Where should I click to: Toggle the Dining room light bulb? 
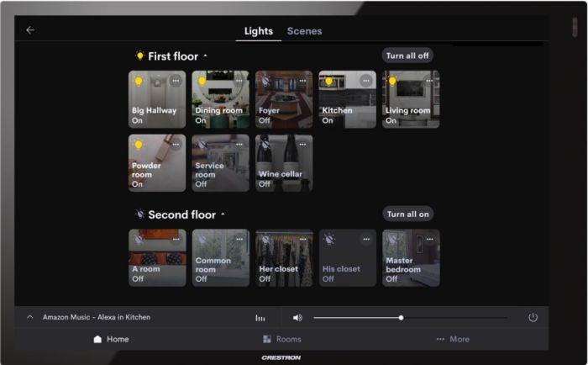(202, 81)
